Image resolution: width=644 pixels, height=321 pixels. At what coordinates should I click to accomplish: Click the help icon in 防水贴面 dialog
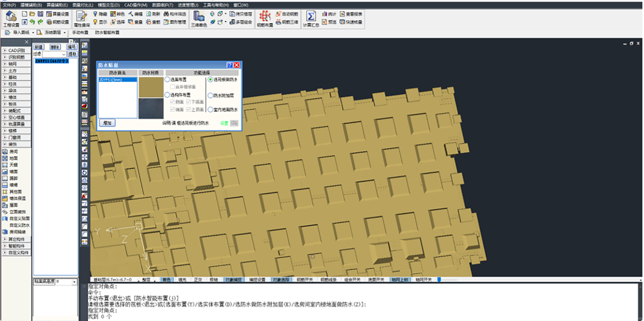click(230, 65)
